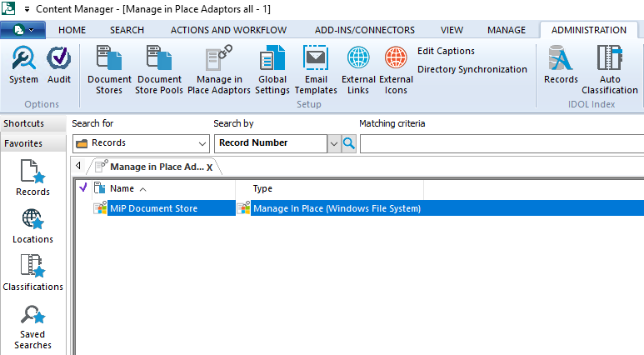
Task: Open External Links setup
Action: (x=358, y=69)
